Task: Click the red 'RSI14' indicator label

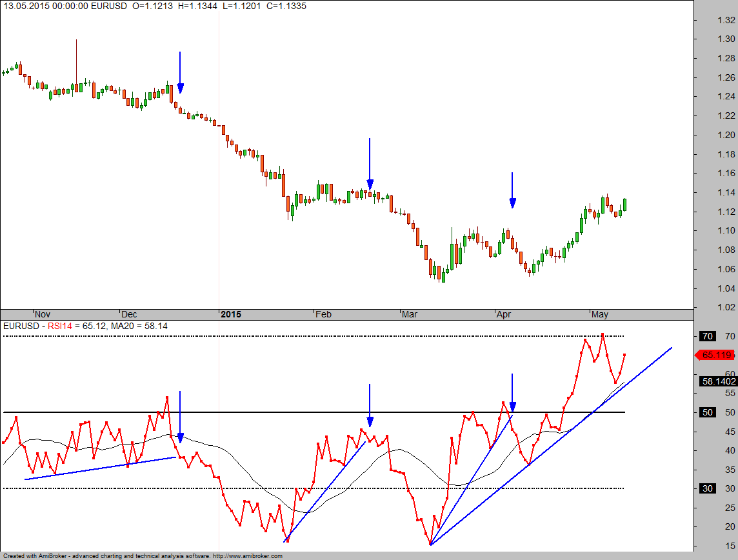Action: pyautogui.click(x=60, y=326)
